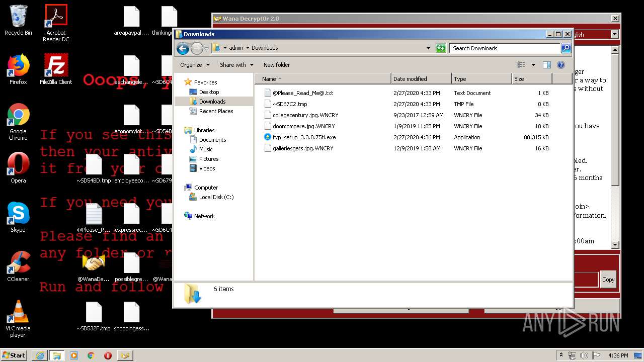Select Network in navigation pane
This screenshot has height=362, width=644.
204,216
